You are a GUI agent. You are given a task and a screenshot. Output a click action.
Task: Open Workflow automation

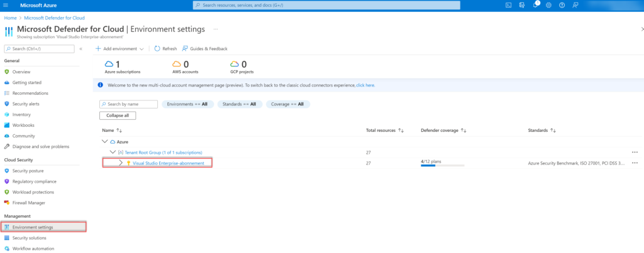(33, 249)
